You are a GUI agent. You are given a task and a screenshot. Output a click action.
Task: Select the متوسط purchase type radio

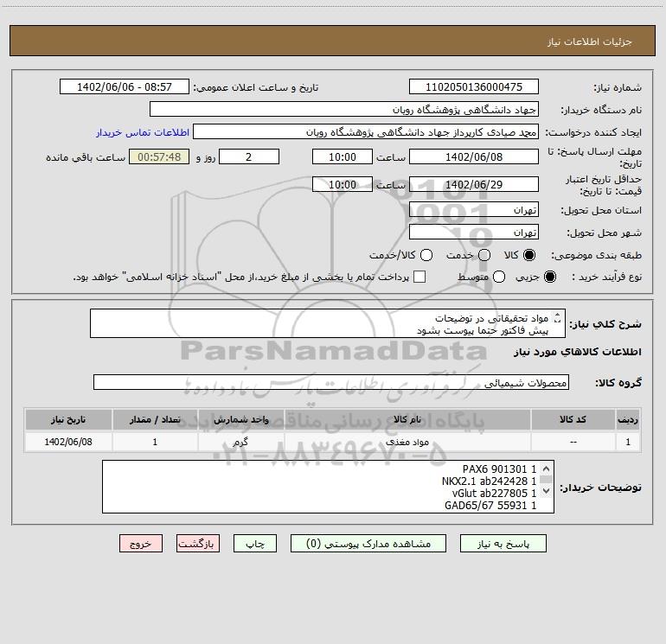pyautogui.click(x=499, y=277)
